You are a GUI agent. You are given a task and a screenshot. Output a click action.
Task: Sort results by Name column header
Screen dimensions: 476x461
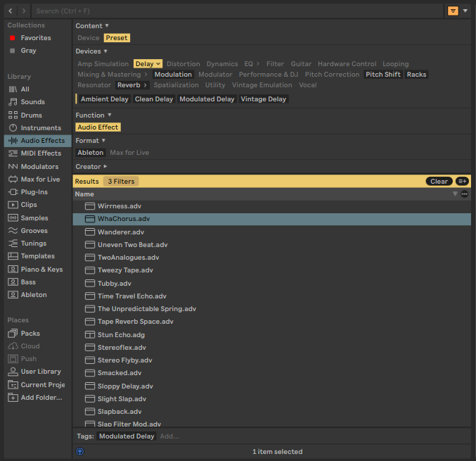[84, 194]
